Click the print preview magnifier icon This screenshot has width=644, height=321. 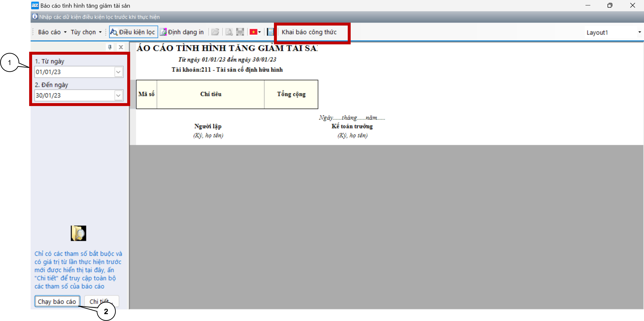tap(229, 32)
